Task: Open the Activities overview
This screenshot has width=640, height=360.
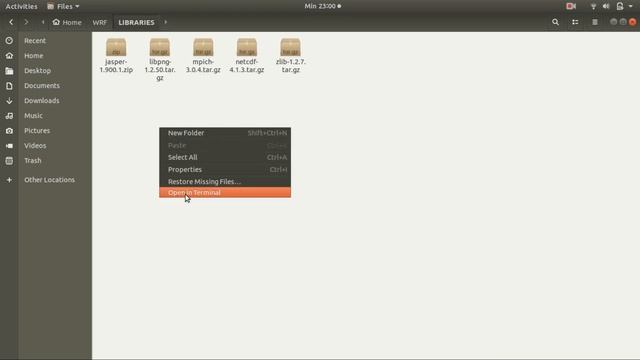Action: (21, 6)
